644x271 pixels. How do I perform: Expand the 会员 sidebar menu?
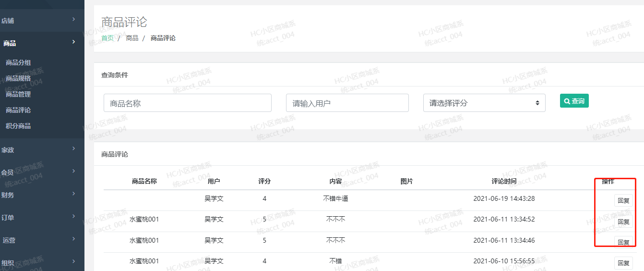click(42, 172)
